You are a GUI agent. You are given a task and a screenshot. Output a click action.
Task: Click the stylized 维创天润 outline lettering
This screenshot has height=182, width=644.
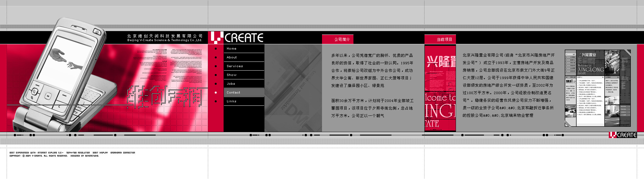point(164,97)
